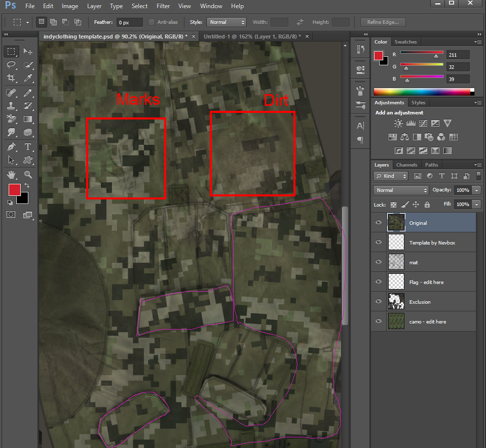Switch to the Channels tab
The image size is (486, 448).
click(x=406, y=165)
